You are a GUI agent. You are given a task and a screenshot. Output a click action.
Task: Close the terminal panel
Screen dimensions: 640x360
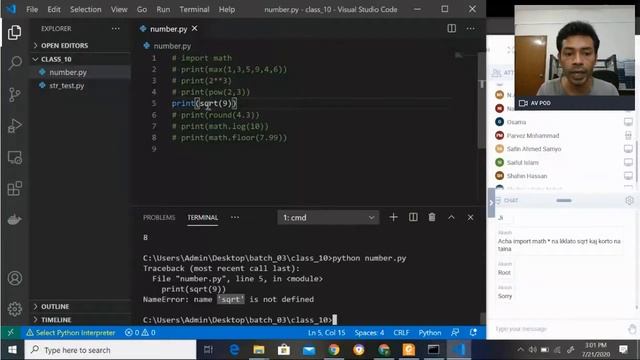click(x=470, y=218)
